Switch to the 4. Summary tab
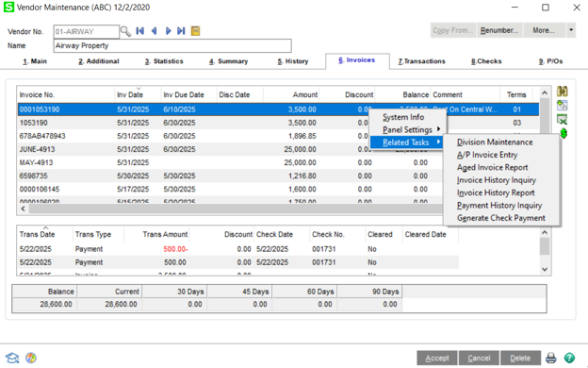Image resolution: width=588 pixels, height=368 pixels. pos(229,61)
